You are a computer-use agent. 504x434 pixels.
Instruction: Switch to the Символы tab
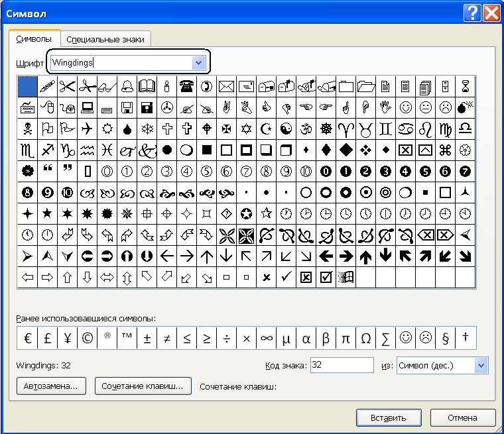point(34,39)
